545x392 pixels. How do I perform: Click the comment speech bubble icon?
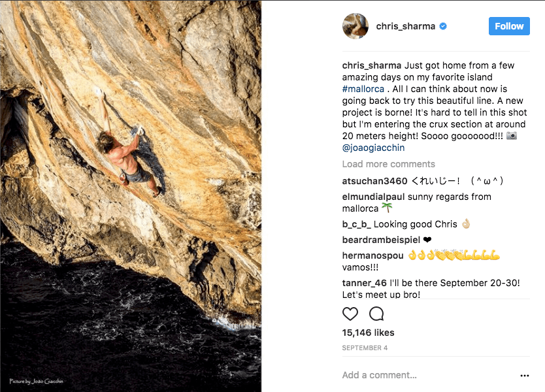(376, 314)
